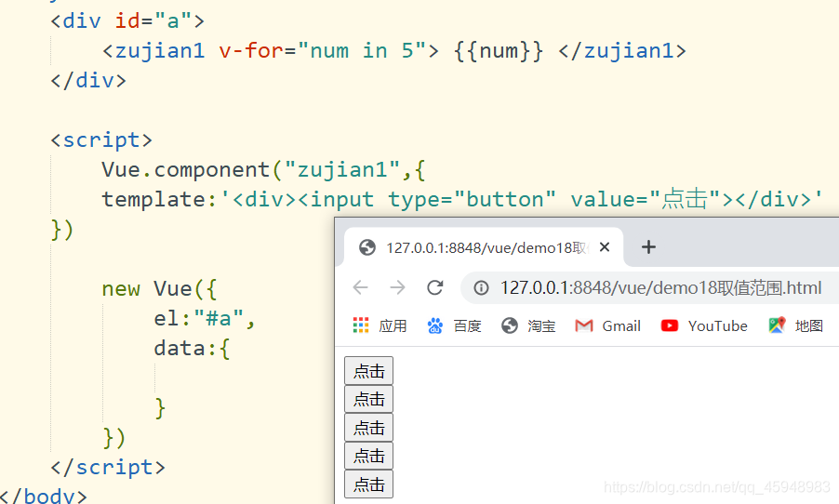Click the 'Vue.component("zujian1",{' code line
The width and height of the screenshot is (839, 504).
(263, 169)
